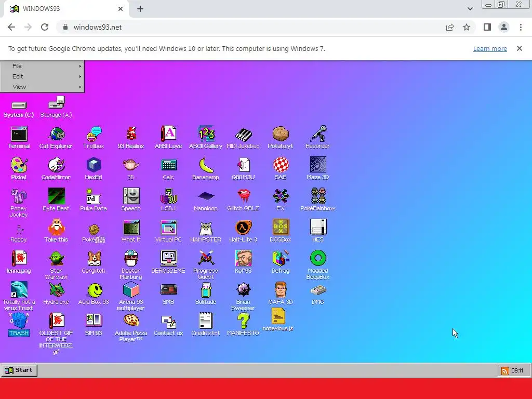Open the DOSBox icon

click(x=280, y=231)
